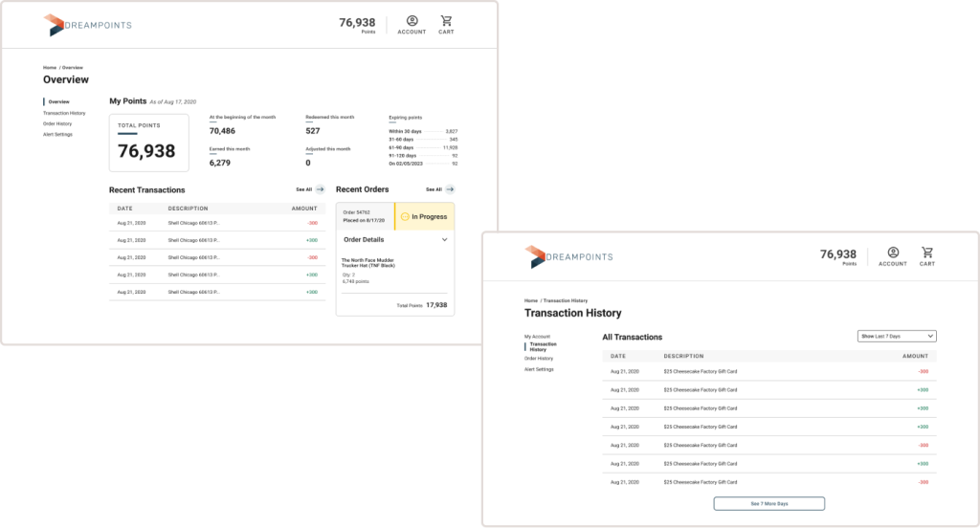
Task: Click DreamPoints logo on Transaction History page
Action: (568, 256)
